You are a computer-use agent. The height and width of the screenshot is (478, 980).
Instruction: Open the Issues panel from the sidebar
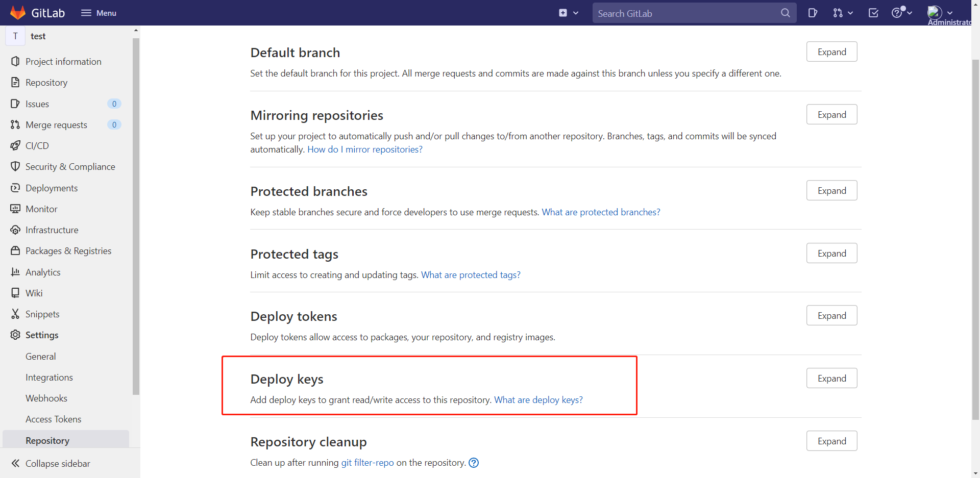[x=38, y=104]
